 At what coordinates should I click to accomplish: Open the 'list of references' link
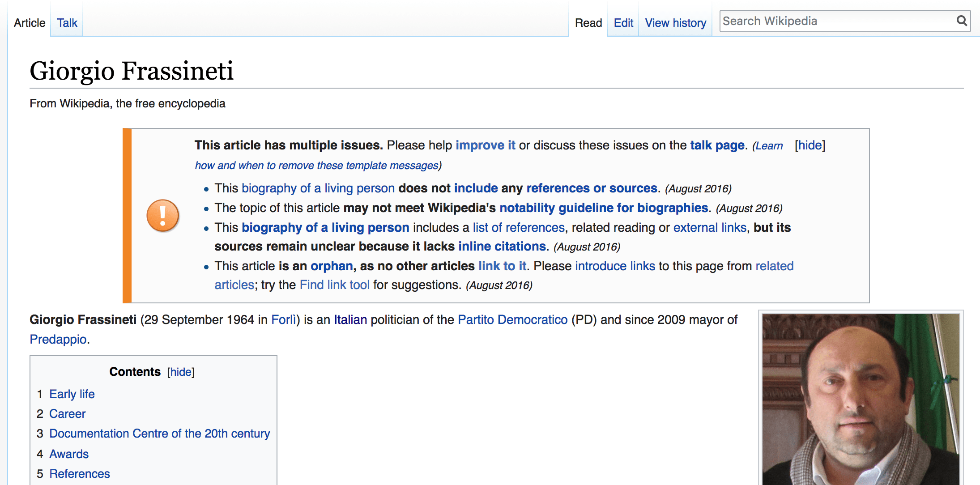tap(519, 228)
